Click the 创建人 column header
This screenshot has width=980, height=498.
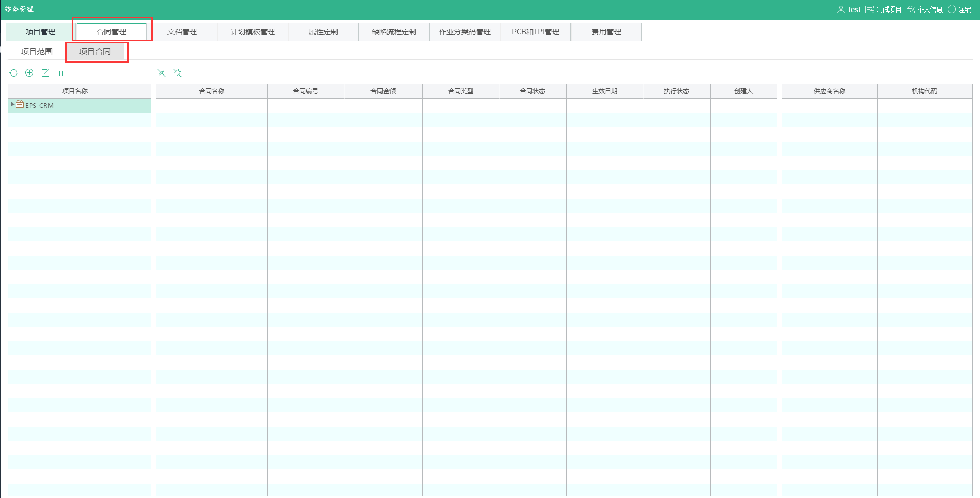tap(744, 91)
